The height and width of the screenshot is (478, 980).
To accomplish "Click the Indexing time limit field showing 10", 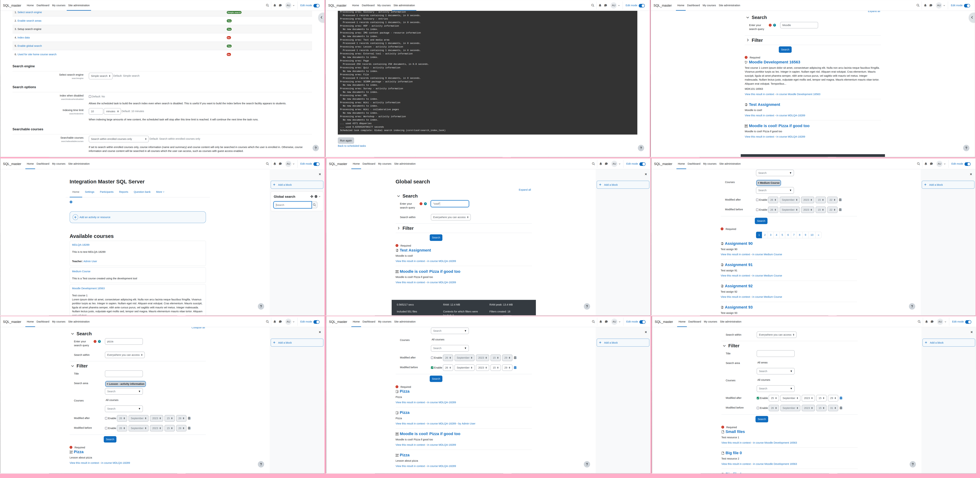I will [96, 111].
